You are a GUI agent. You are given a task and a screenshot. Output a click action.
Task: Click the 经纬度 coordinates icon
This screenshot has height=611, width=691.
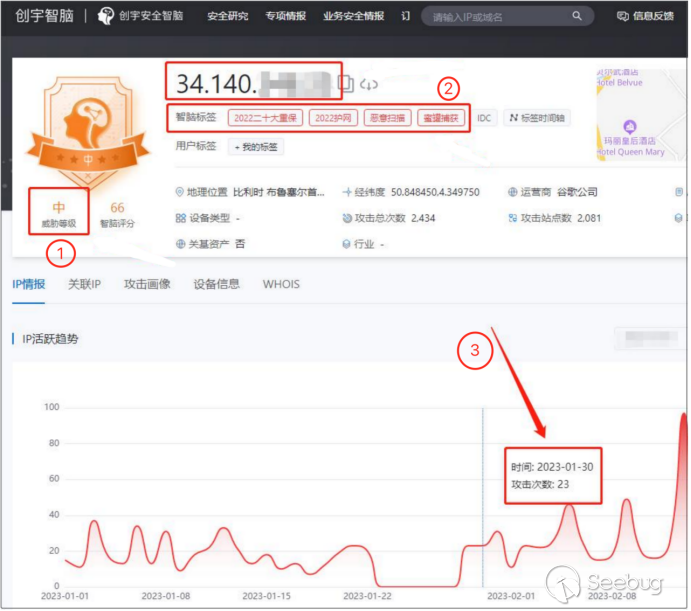pyautogui.click(x=348, y=192)
